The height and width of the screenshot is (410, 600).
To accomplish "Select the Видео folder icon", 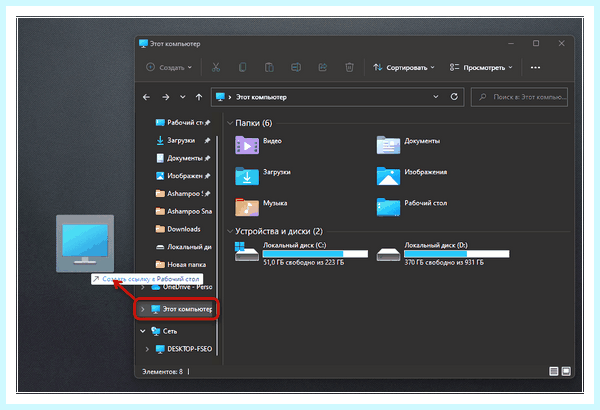I will (247, 145).
